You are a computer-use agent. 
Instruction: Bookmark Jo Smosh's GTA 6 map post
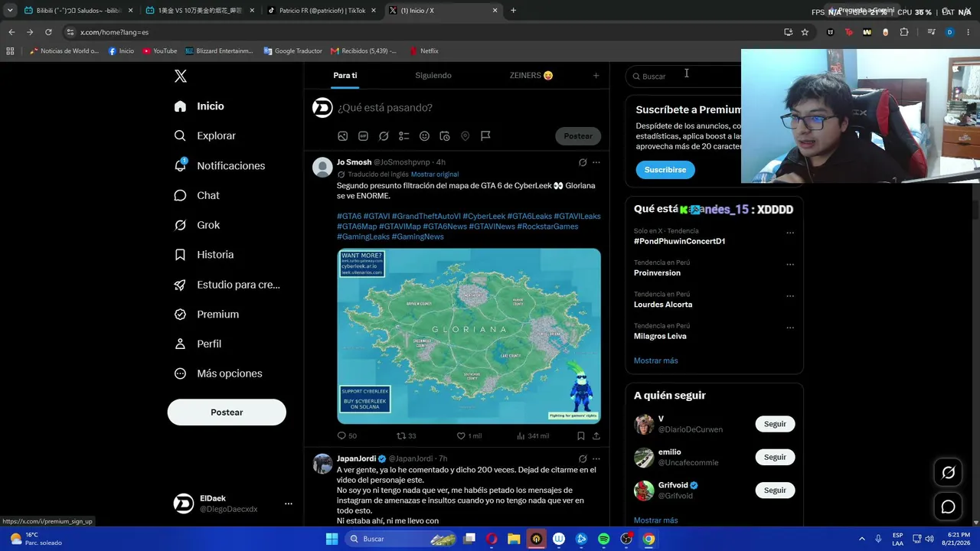click(581, 436)
